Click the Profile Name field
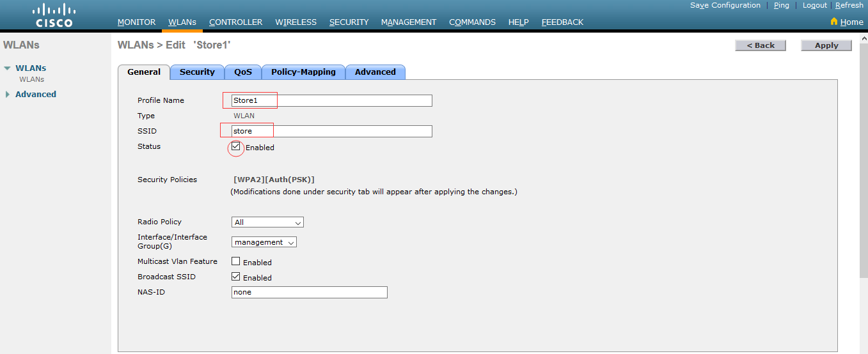 click(331, 100)
